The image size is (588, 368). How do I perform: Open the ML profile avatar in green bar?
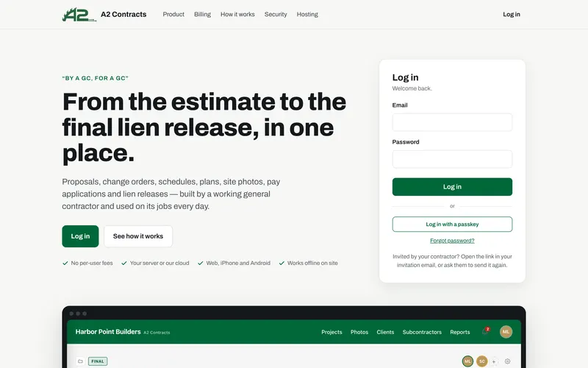(506, 332)
